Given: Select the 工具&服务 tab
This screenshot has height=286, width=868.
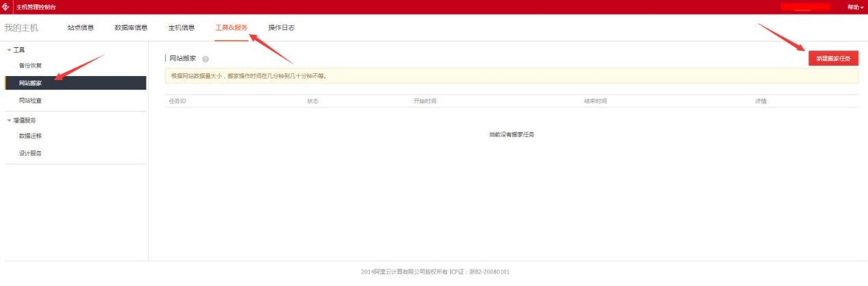Looking at the screenshot, I should (x=231, y=28).
